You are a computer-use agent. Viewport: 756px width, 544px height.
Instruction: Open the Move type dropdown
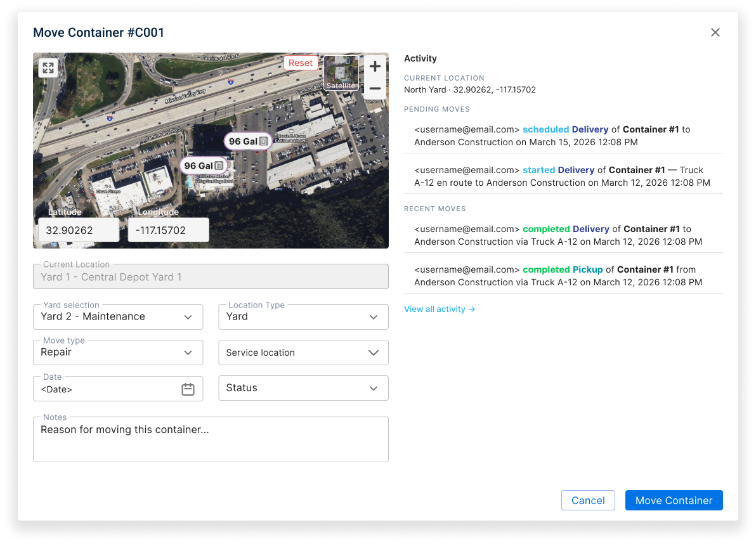(118, 353)
